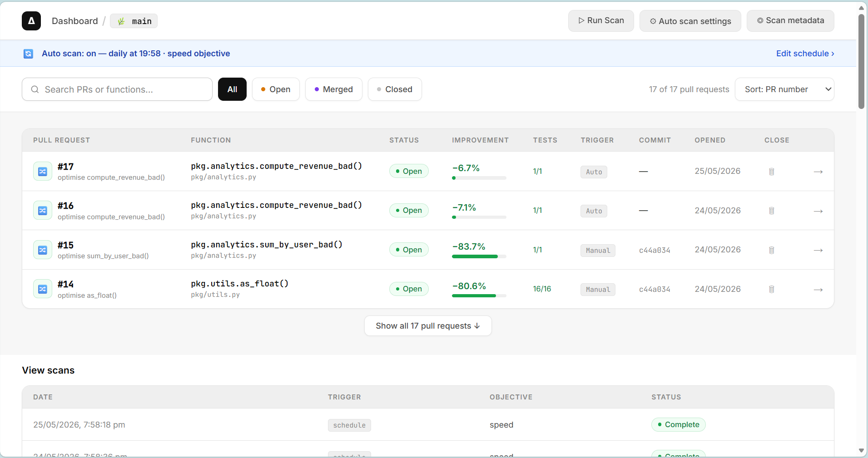Click the IMPROVEMENT column header

click(480, 140)
